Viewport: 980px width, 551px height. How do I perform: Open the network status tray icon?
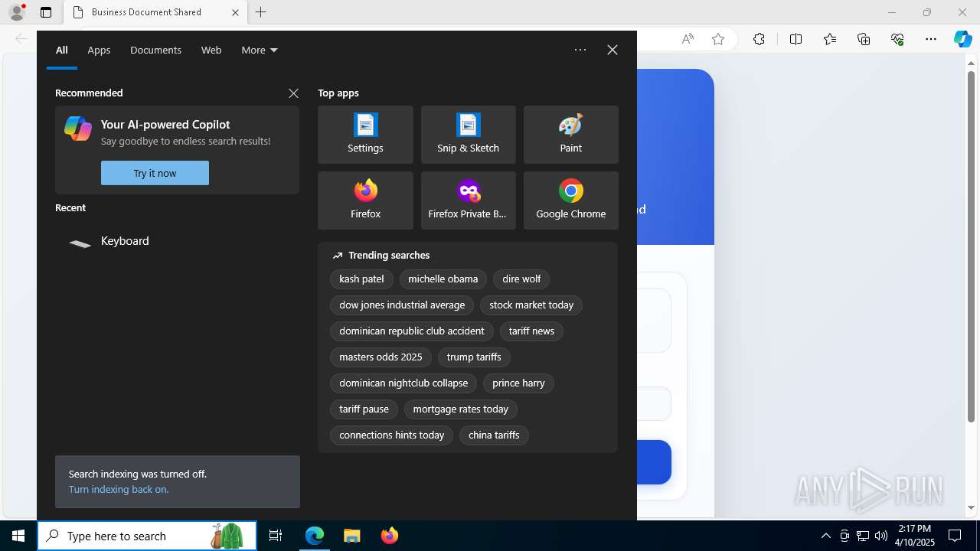(x=863, y=536)
